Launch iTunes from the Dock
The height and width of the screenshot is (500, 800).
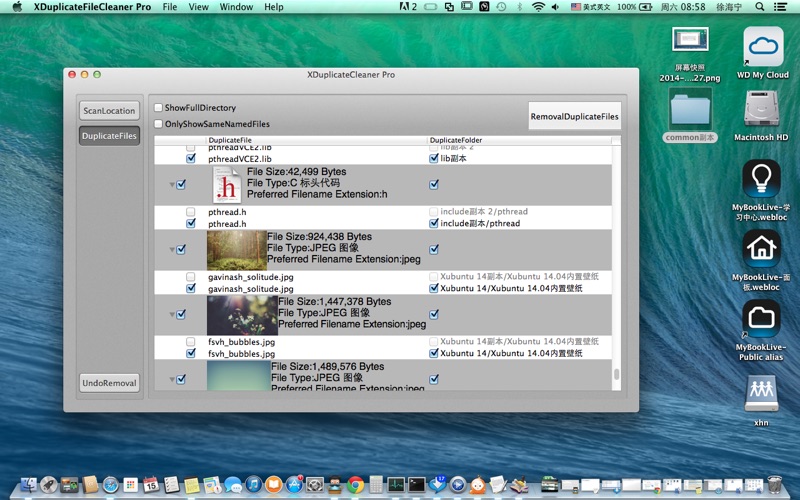click(253, 484)
